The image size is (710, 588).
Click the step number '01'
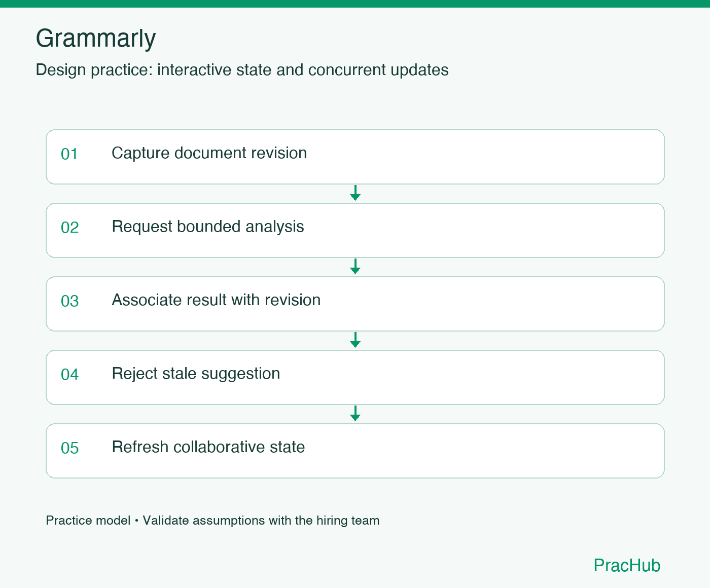click(x=69, y=154)
